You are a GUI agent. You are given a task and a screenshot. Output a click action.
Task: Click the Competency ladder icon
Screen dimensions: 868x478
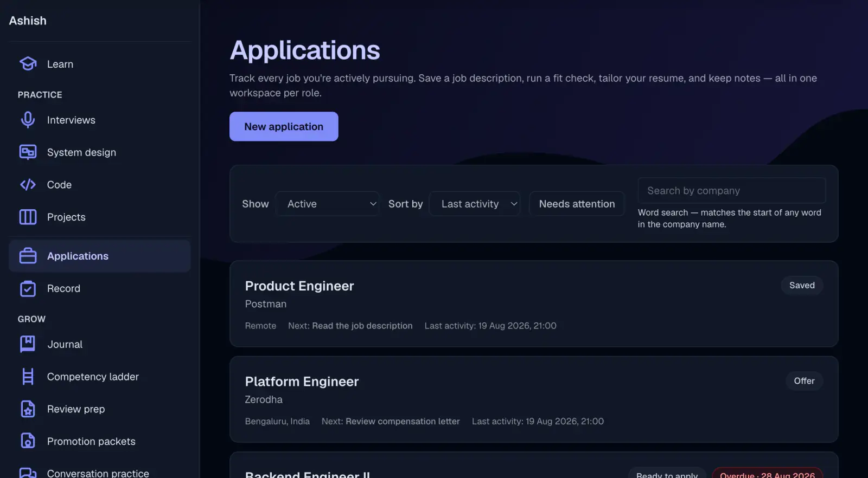click(28, 377)
